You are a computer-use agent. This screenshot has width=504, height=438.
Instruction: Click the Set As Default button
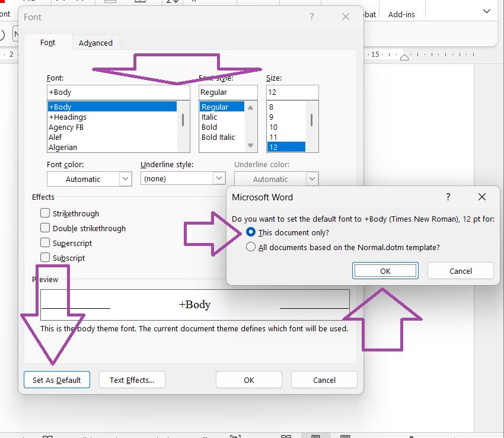(x=57, y=380)
